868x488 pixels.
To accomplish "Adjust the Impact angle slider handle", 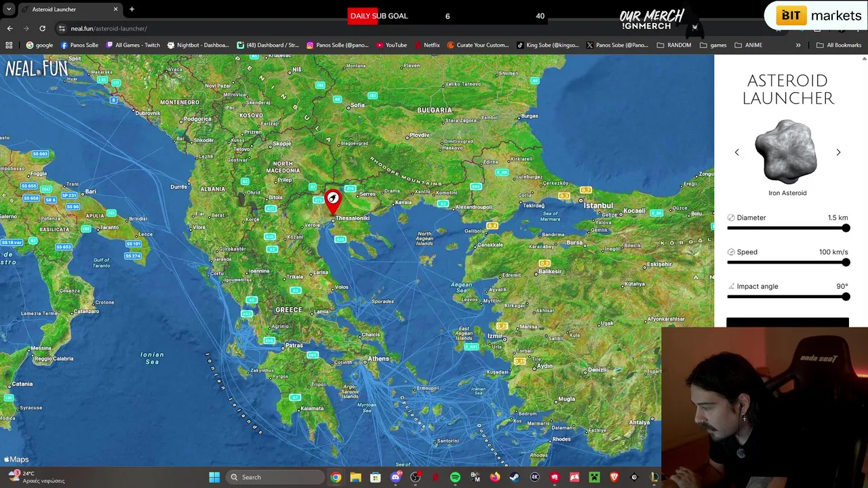I will pyautogui.click(x=846, y=297).
